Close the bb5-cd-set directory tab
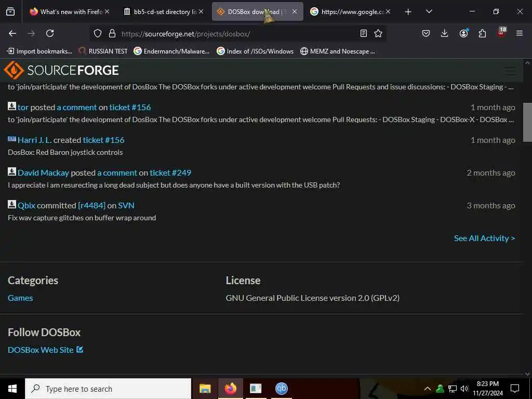Screen dimensions: 532x399 (201, 11)
